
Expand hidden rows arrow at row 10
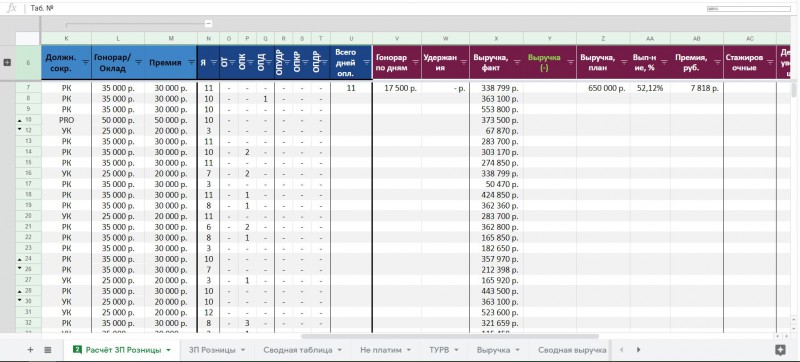(19, 120)
